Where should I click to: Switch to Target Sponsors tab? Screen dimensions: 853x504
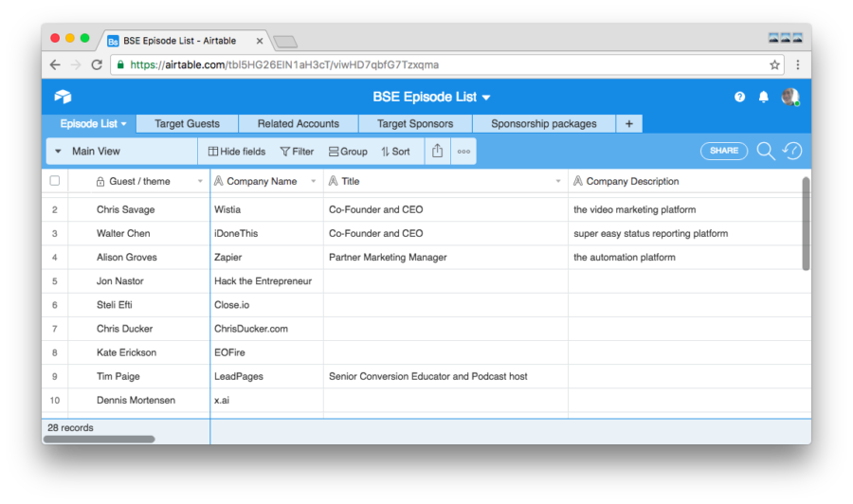coord(415,123)
